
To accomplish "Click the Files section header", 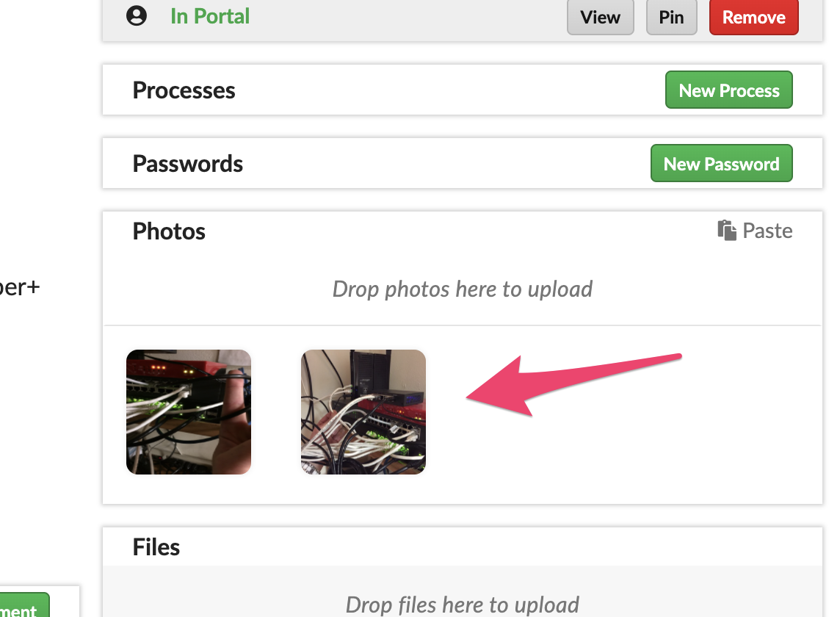I will pyautogui.click(x=156, y=546).
